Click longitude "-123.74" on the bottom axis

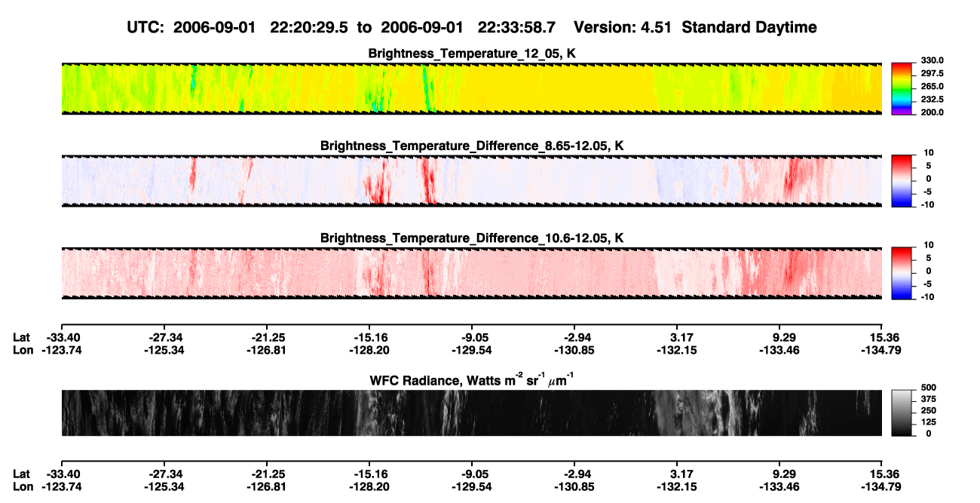[63, 486]
